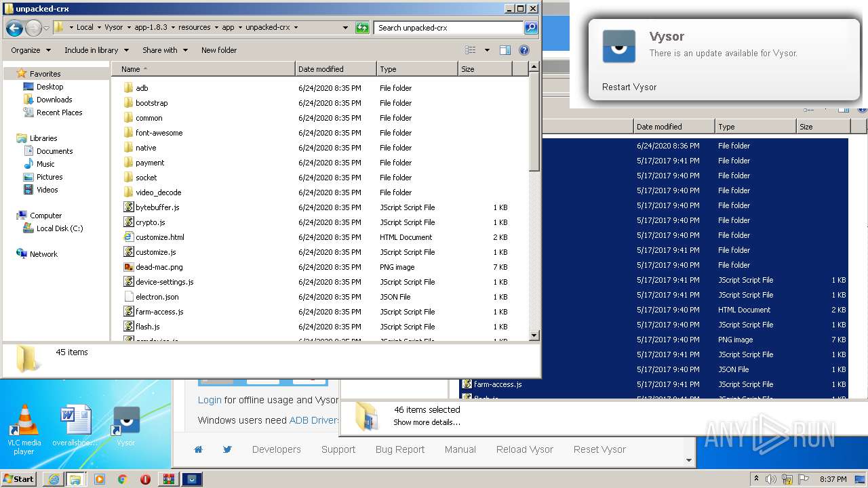The height and width of the screenshot is (488, 868).
Task: Select the bootstrap folder icon
Action: pos(128,103)
